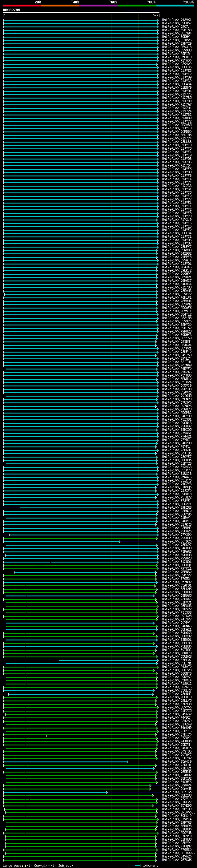The image size is (197, 868).
Task: Select hit label UniRef100_B5A4I9
Action: (x=176, y=762)
